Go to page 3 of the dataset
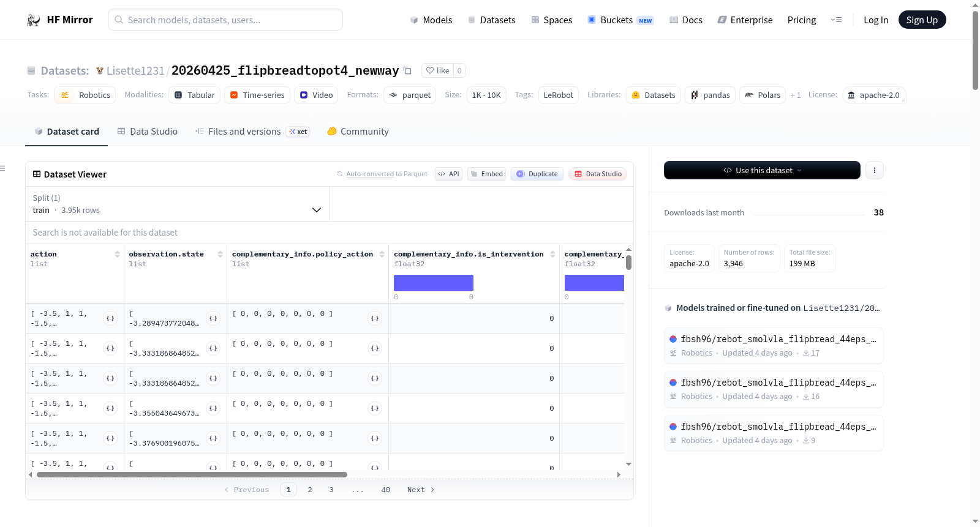This screenshot has width=980, height=527. pos(331,490)
